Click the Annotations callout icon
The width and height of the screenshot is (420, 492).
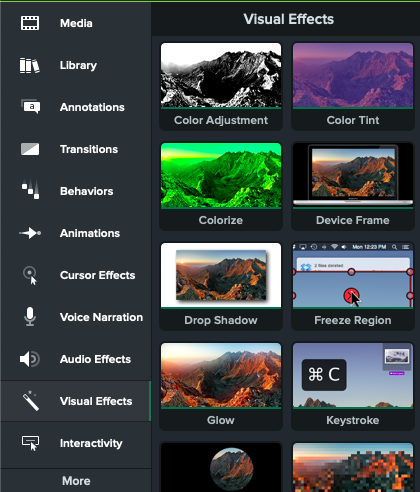31,106
